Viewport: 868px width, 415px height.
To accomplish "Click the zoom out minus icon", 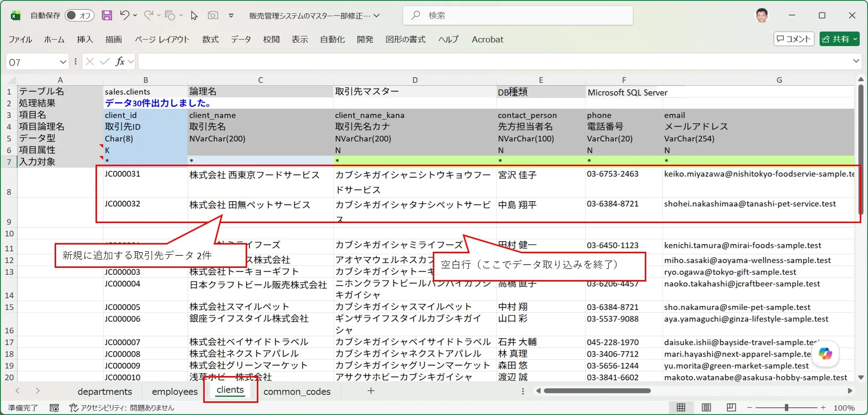I will click(750, 408).
